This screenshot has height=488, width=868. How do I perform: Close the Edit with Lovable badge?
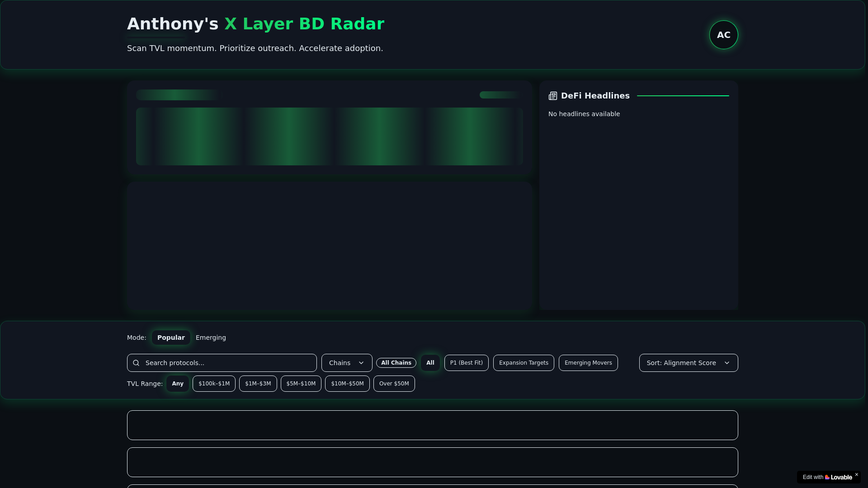point(856,474)
